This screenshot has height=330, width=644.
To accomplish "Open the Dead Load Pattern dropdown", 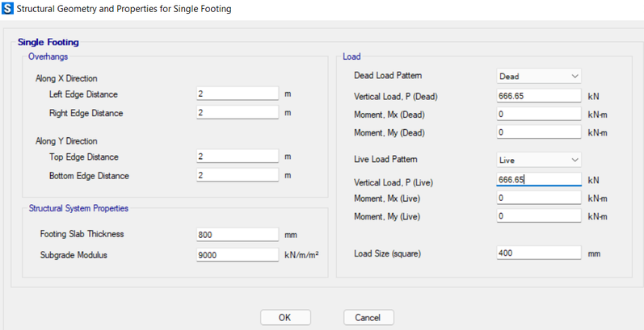I will click(538, 77).
